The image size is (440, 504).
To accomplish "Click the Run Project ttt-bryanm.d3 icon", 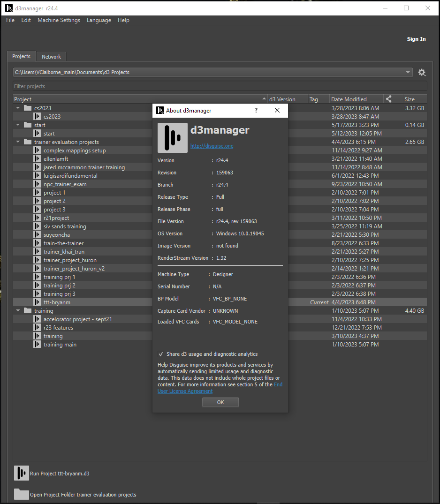I will [x=21, y=473].
